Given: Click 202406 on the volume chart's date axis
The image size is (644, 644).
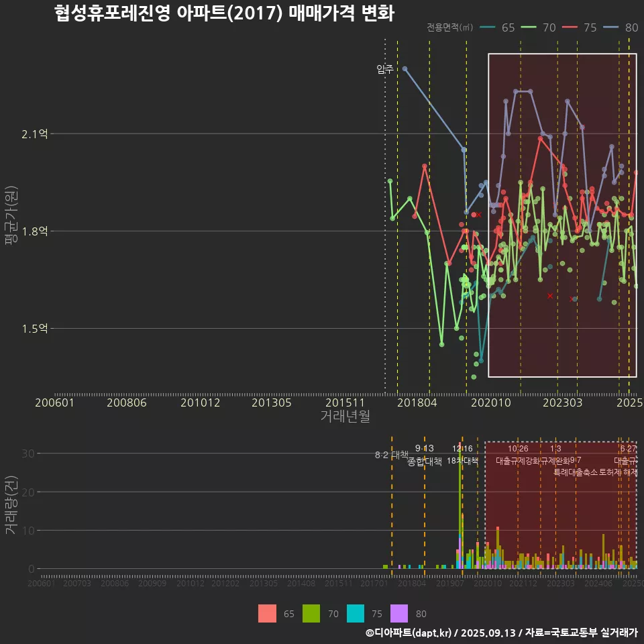Looking at the screenshot, I should [598, 583].
